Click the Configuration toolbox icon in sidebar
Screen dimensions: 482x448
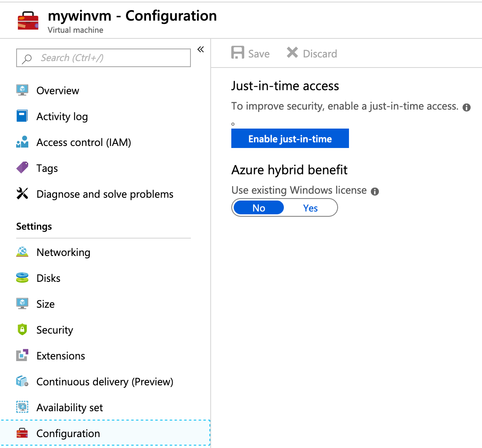22,433
